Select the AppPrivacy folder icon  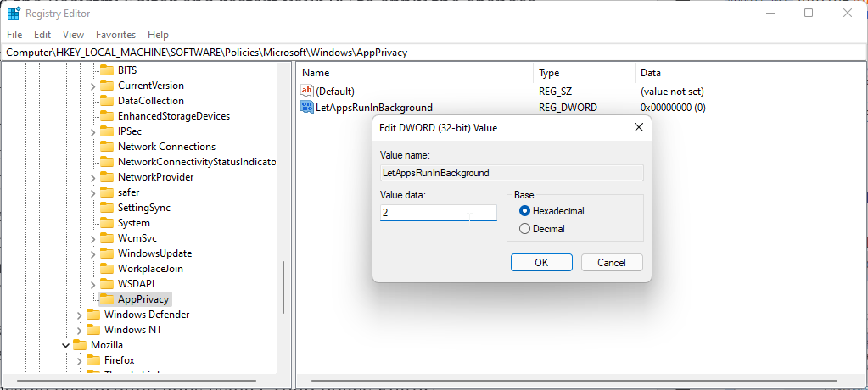[107, 299]
